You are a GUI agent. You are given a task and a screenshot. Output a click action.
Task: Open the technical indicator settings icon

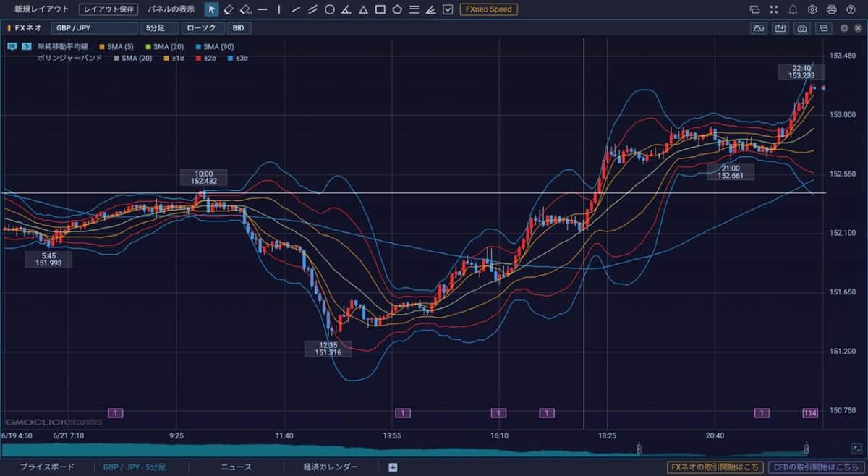point(758,28)
